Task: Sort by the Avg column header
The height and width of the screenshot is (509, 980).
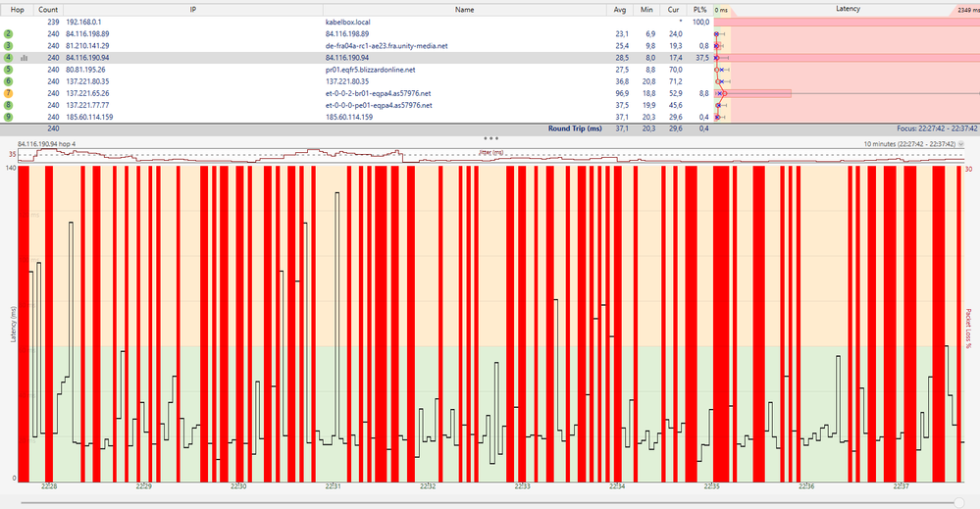Action: 618,9
